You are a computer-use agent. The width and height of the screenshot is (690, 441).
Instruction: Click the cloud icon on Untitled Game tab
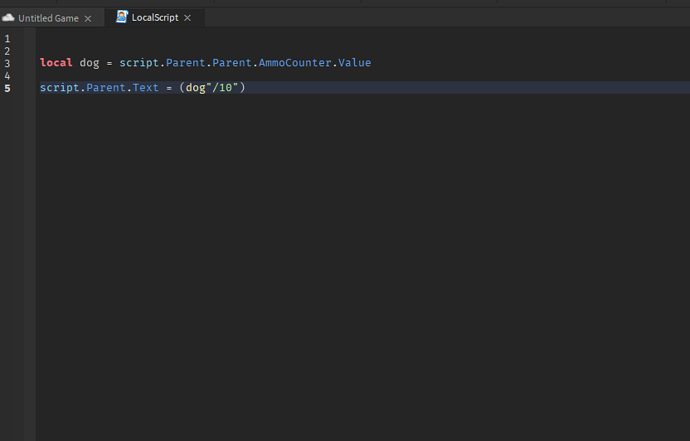tap(8, 18)
